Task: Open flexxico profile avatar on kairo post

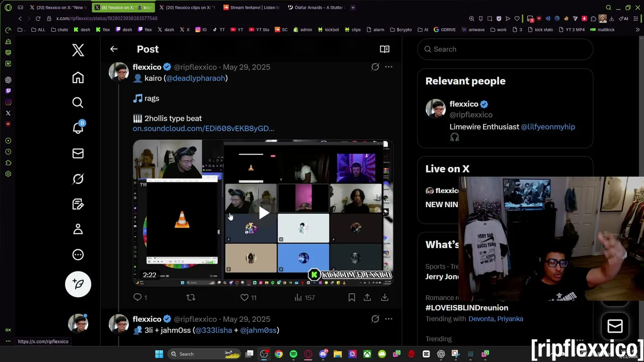Action: [x=119, y=72]
